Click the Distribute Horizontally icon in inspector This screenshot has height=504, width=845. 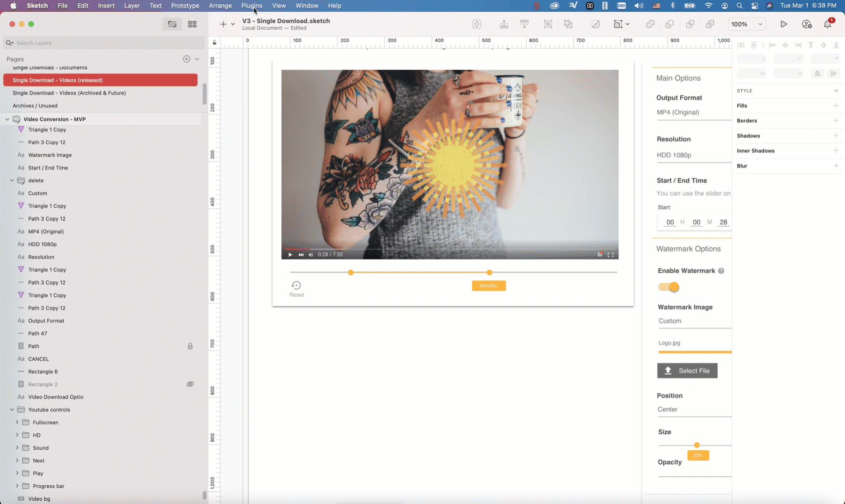(741, 45)
